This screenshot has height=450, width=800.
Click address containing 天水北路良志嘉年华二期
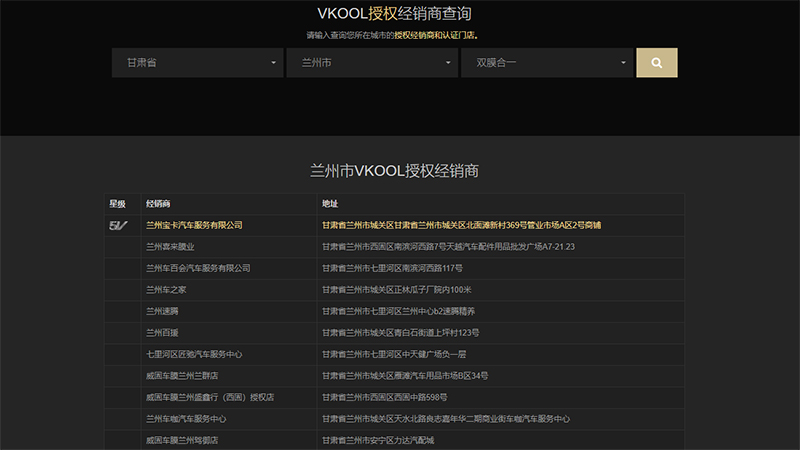446,418
